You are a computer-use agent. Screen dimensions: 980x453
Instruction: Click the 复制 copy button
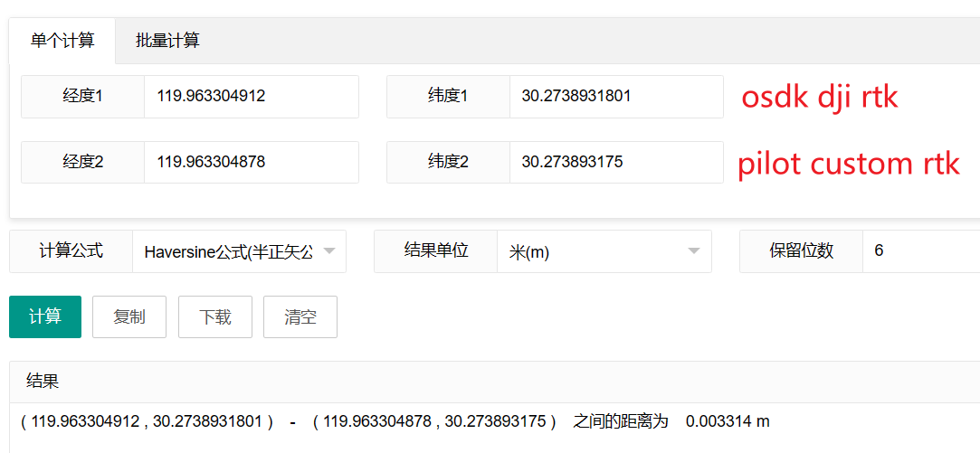click(128, 317)
